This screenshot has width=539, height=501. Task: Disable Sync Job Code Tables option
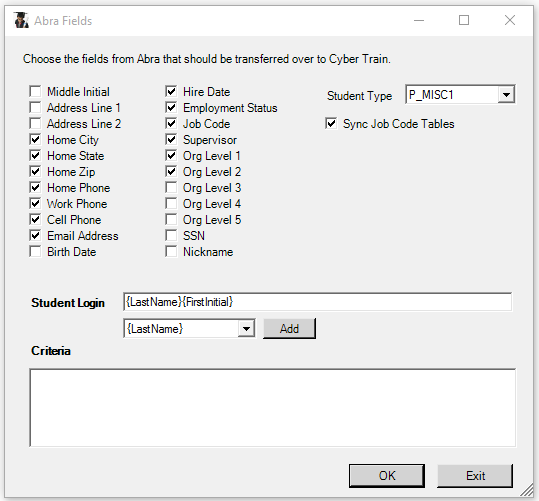(x=331, y=123)
